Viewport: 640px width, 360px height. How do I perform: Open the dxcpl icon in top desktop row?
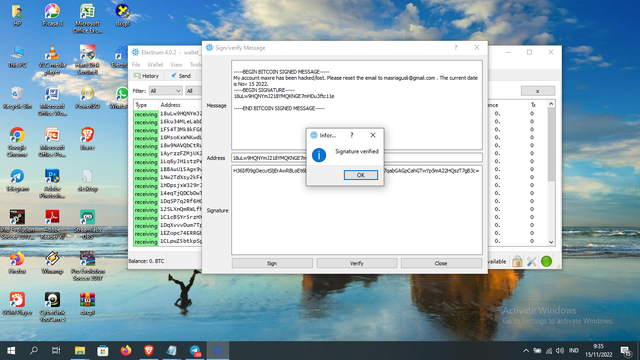tap(122, 16)
